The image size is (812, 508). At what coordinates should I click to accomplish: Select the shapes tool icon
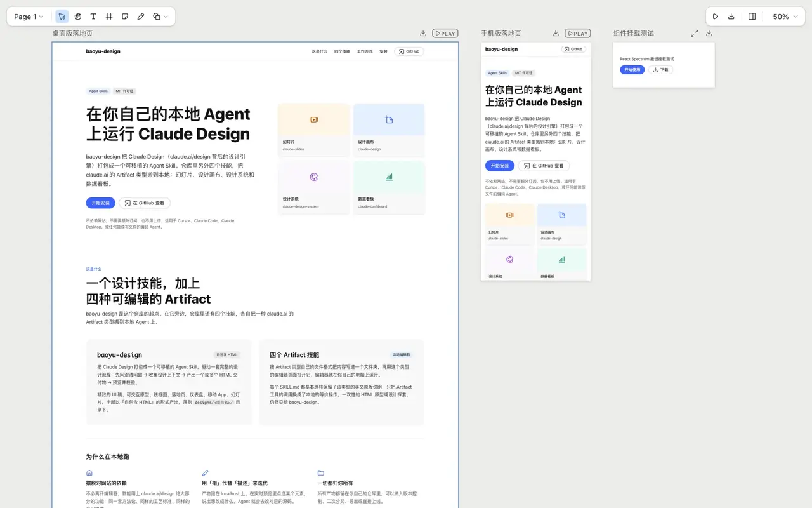pos(157,17)
